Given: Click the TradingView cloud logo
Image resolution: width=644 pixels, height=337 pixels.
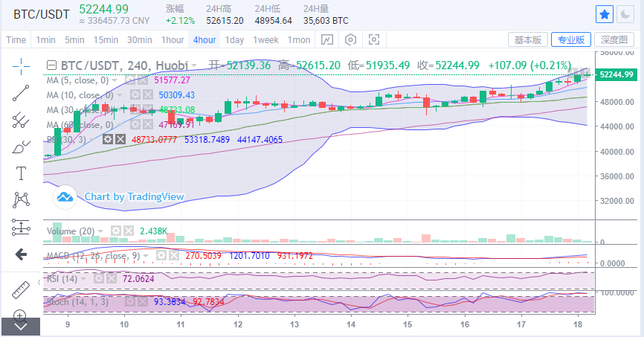Looking at the screenshot, I should [x=65, y=197].
